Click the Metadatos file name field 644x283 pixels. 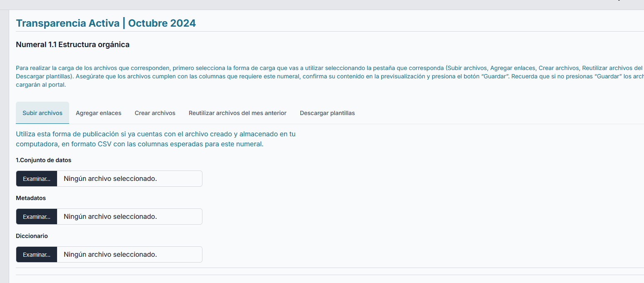point(129,217)
